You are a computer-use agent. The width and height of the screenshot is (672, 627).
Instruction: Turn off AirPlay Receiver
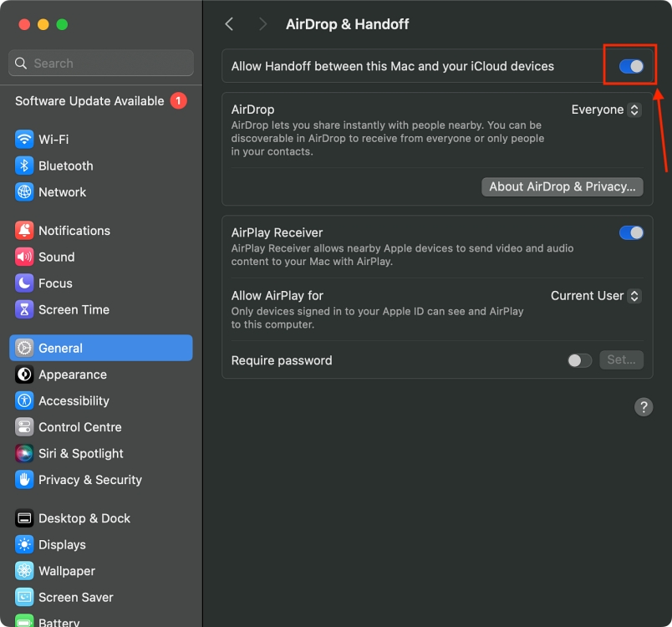631,232
